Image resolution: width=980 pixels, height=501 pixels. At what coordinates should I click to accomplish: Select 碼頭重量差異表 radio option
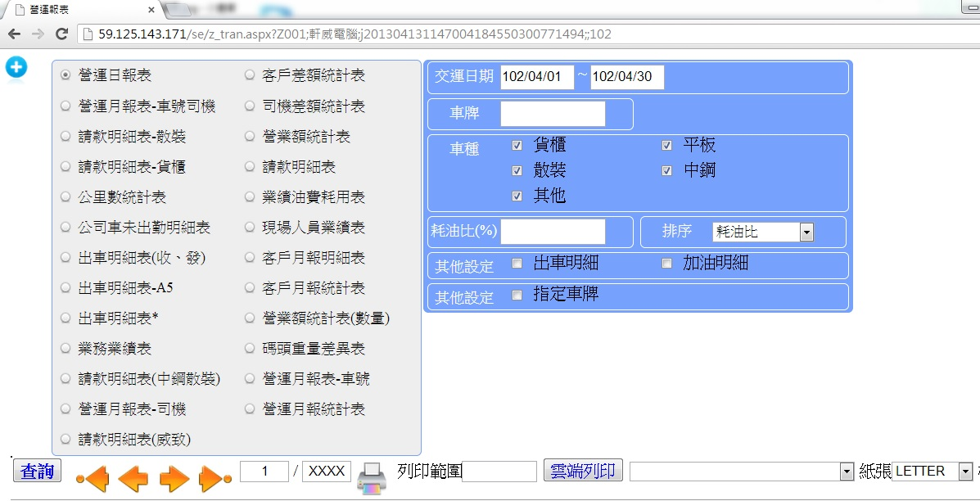pos(250,348)
